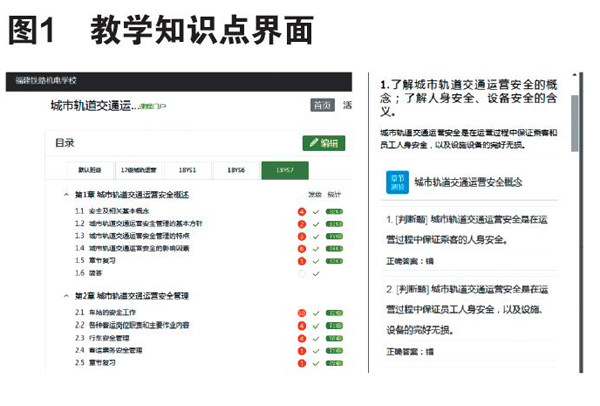
Task: Click red badge beside 2.3 行车安全管理
Action: pos(301,338)
